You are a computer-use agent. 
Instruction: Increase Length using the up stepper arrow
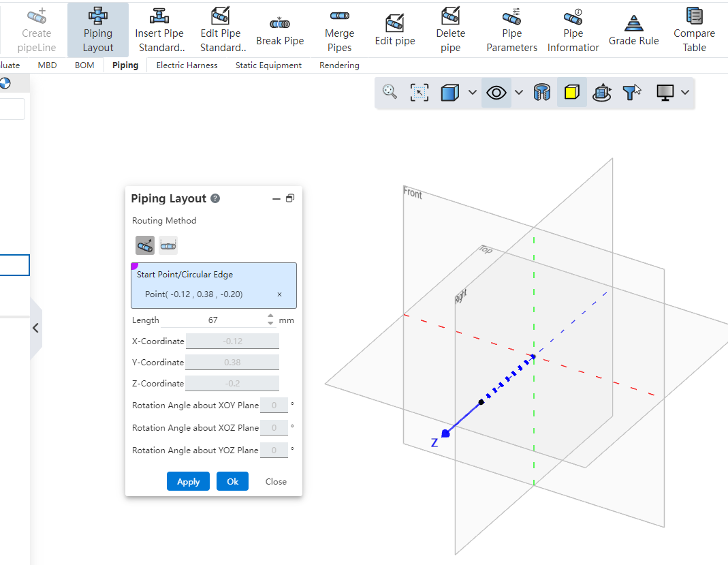[x=270, y=316]
